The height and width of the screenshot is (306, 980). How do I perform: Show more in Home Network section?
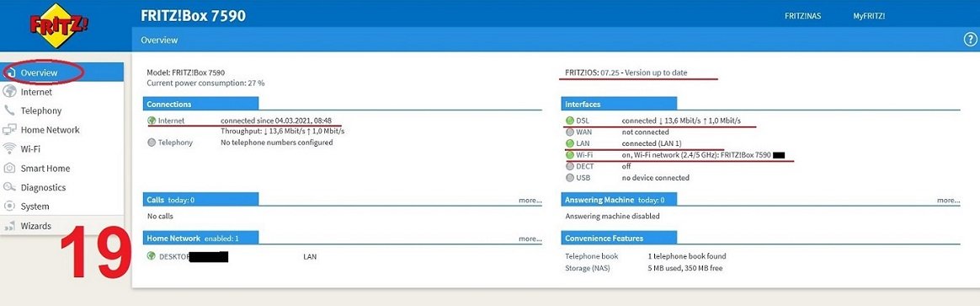pyautogui.click(x=530, y=239)
